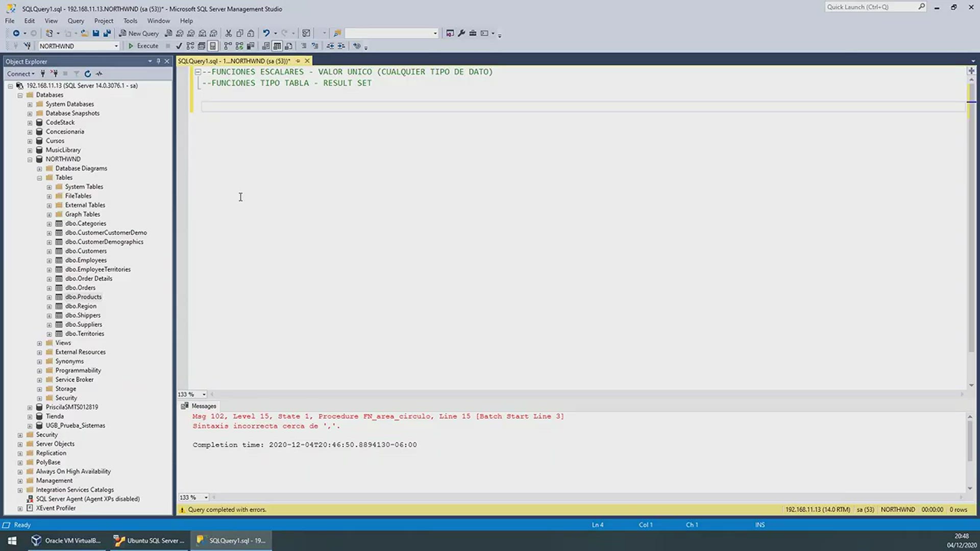Click Oracle VM VirtualBox taskbar button
Viewport: 980px width, 551px height.
click(x=67, y=541)
